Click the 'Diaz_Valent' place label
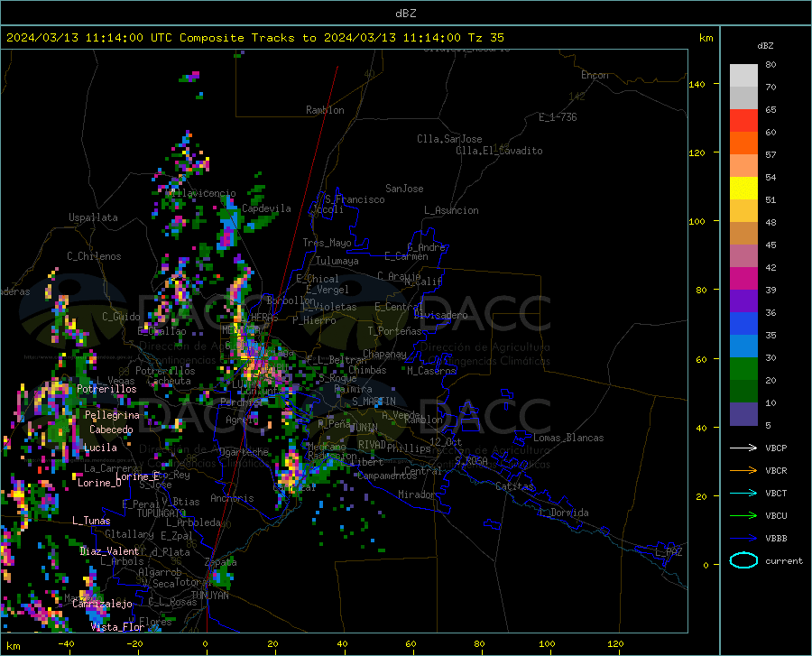812x656 pixels. [109, 551]
